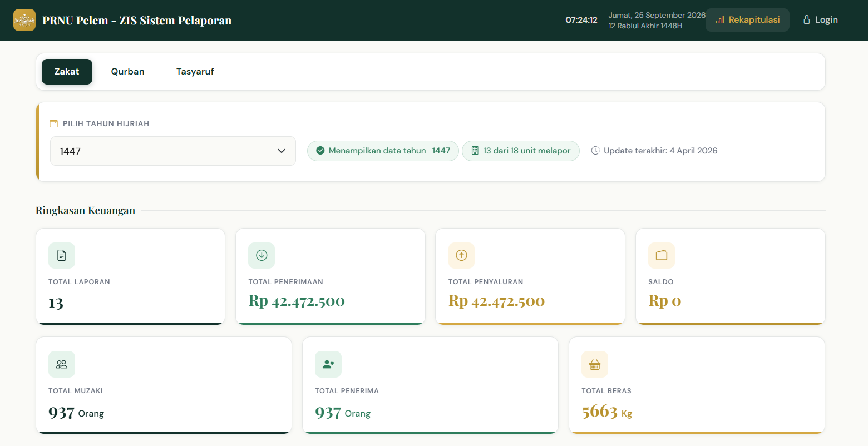Click the Saldo value Rp 0
The image size is (868, 446).
665,301
